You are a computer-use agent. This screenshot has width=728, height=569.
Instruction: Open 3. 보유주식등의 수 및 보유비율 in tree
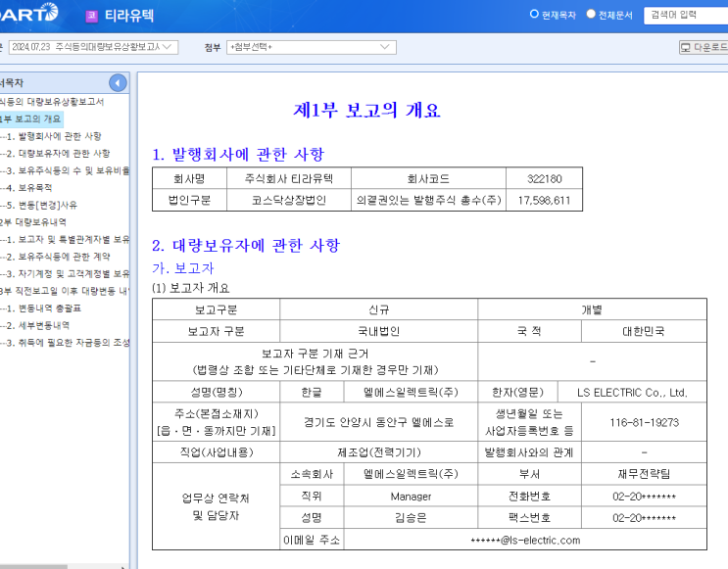point(68,170)
